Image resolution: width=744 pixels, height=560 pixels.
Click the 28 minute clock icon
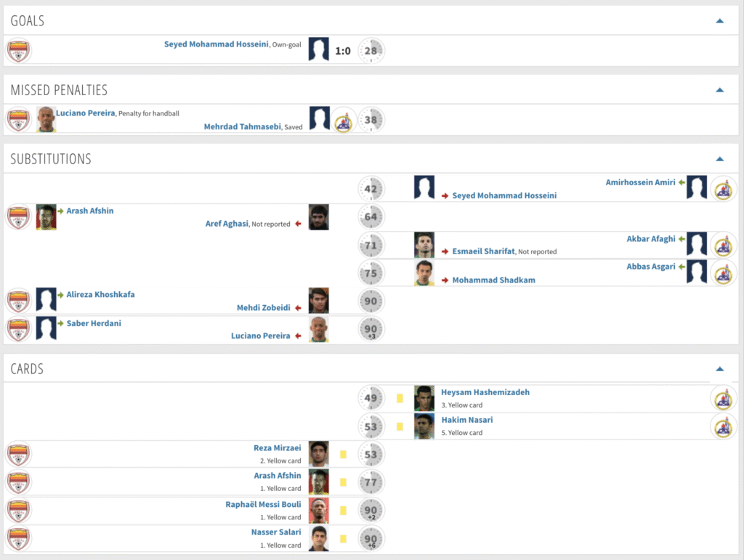(371, 50)
